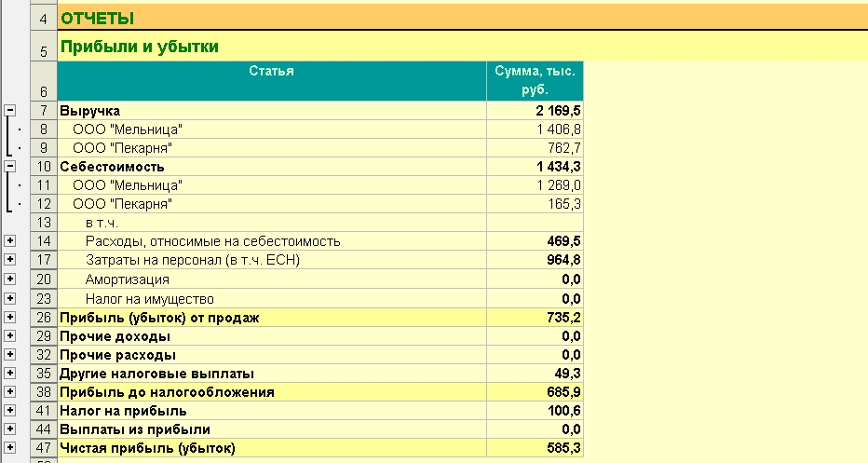Expand the Прочие доходы group
868x463 pixels.
coord(10,335)
